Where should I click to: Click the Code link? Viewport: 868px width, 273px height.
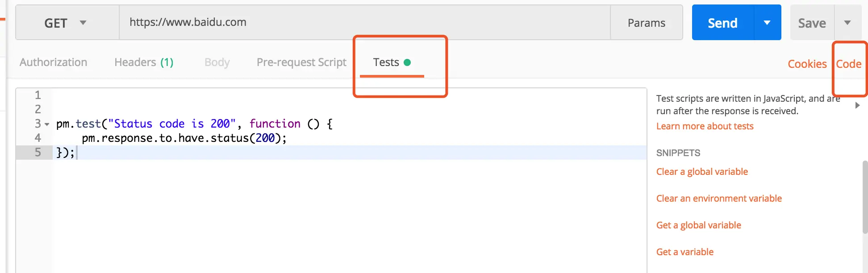click(848, 64)
